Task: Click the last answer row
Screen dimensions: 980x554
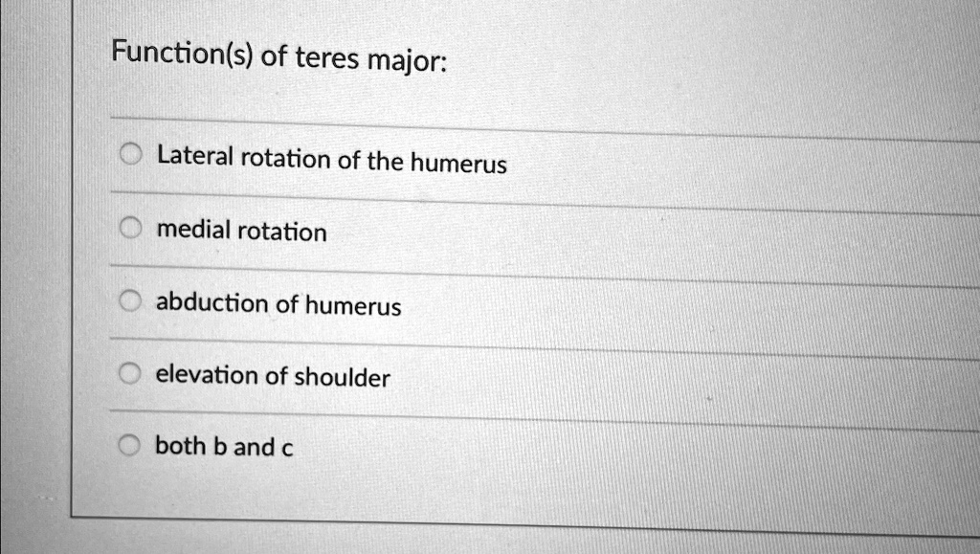Action: [x=479, y=445]
